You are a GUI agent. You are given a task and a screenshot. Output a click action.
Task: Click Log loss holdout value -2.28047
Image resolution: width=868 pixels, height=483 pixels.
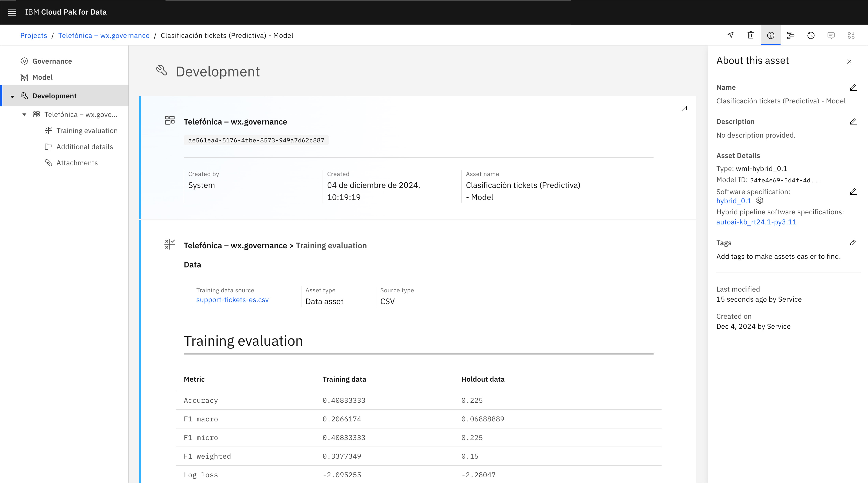click(x=478, y=475)
